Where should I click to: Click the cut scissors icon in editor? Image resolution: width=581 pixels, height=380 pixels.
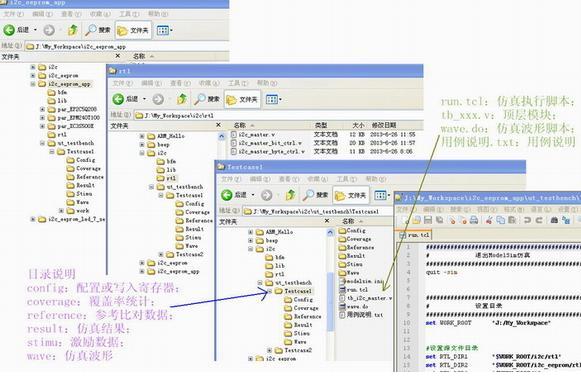tap(489, 220)
